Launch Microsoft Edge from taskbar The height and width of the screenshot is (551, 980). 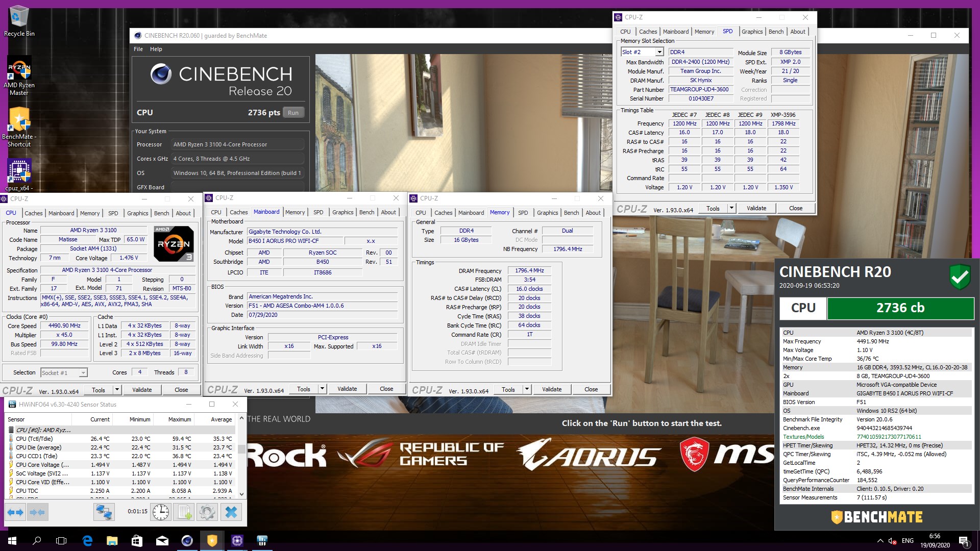tap(87, 541)
